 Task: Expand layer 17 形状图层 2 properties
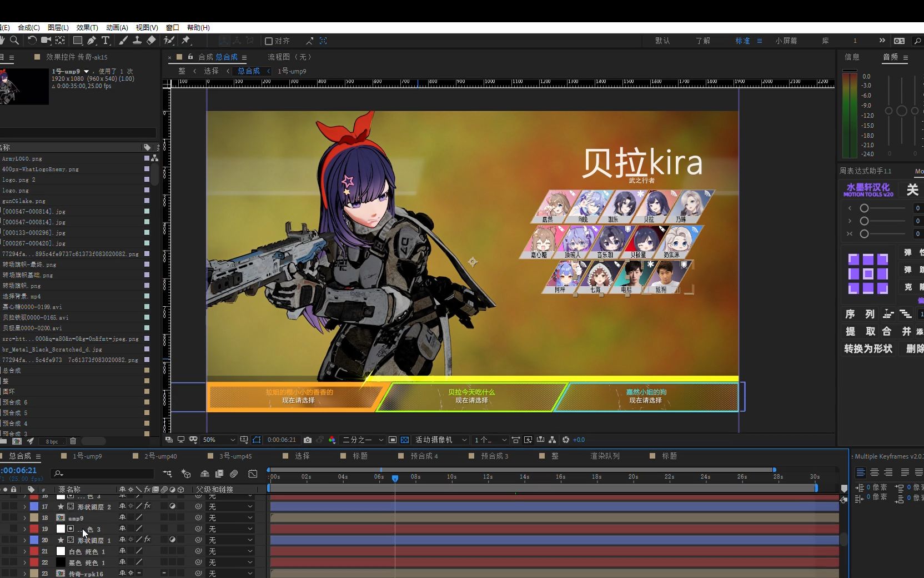click(x=24, y=507)
